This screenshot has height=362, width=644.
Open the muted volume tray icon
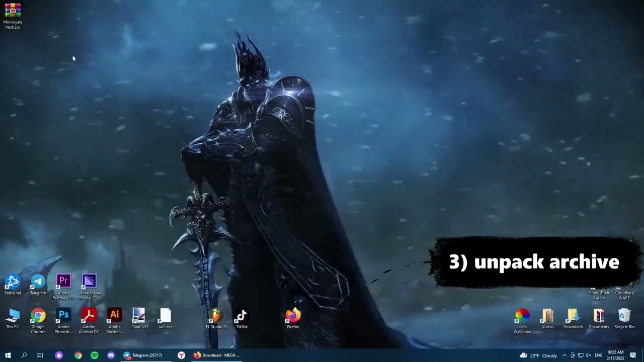click(x=588, y=355)
